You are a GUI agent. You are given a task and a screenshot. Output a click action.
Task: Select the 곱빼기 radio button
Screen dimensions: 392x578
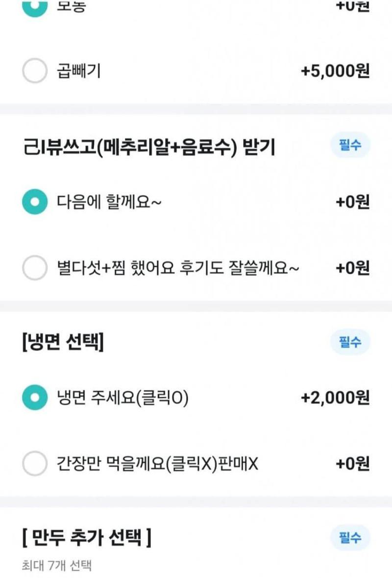tap(35, 72)
